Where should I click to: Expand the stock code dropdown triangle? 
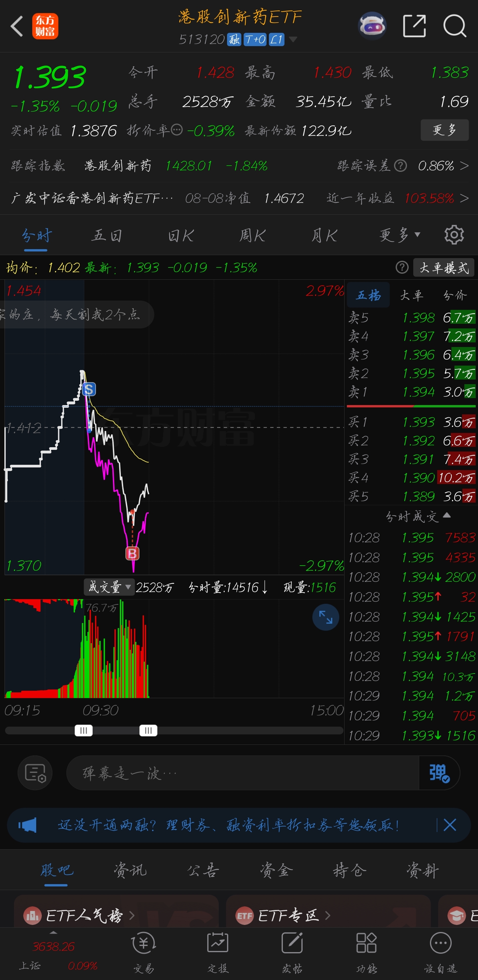coord(293,39)
